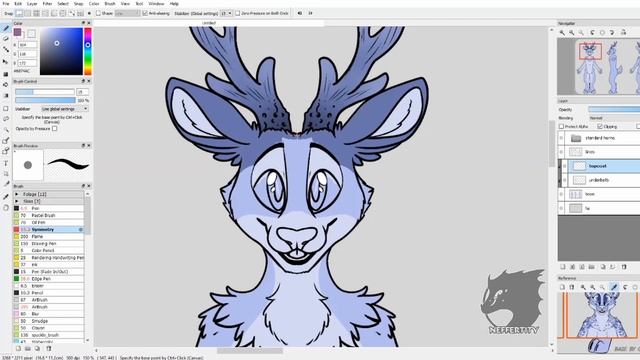Image resolution: width=640 pixels, height=360 pixels.
Task: Rotate canvas left in Navigator
Action: pyautogui.click(x=593, y=32)
